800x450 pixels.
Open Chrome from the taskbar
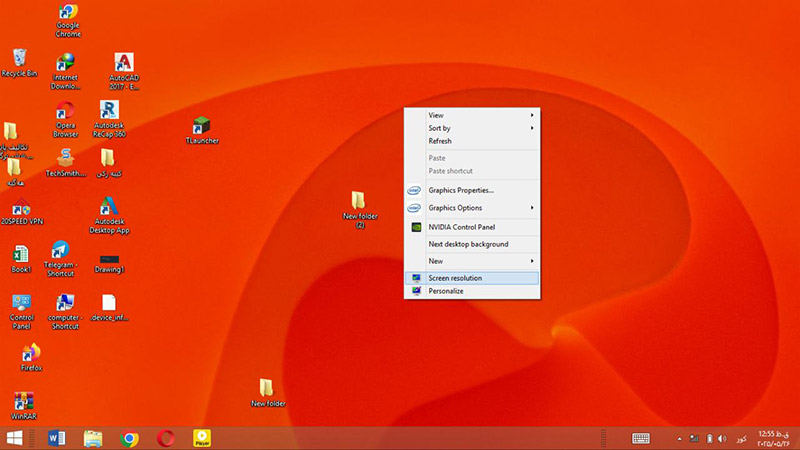pyautogui.click(x=129, y=438)
